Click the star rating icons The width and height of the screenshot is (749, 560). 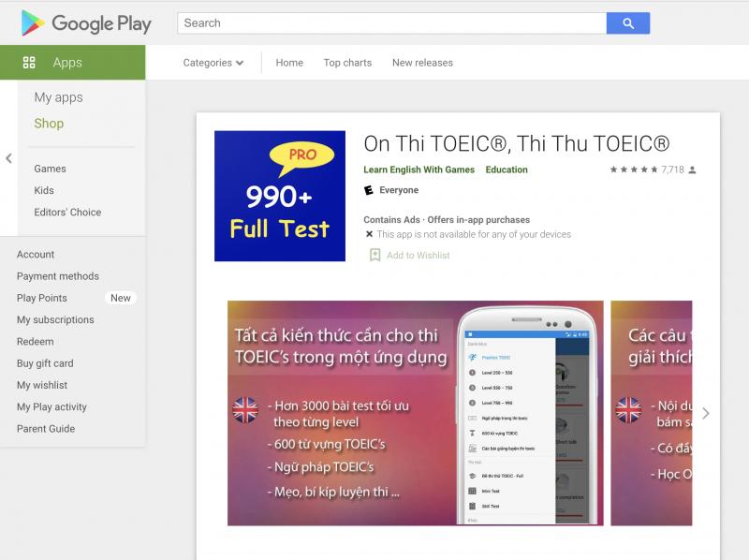coord(634,169)
